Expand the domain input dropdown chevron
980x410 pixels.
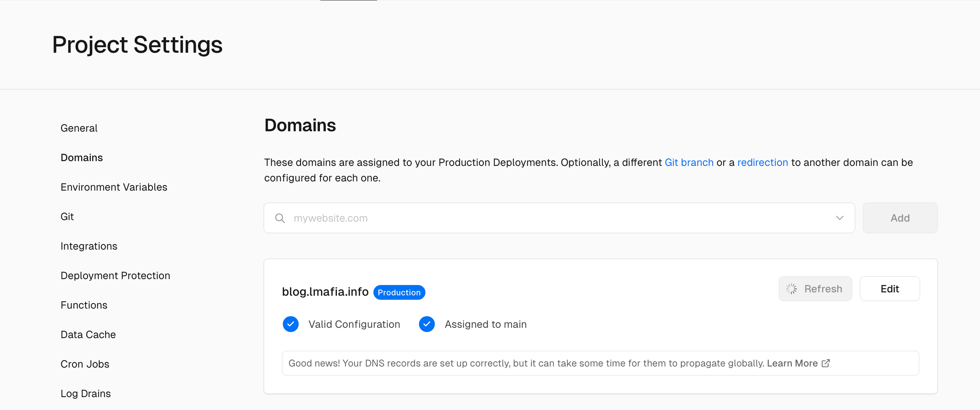(x=839, y=218)
